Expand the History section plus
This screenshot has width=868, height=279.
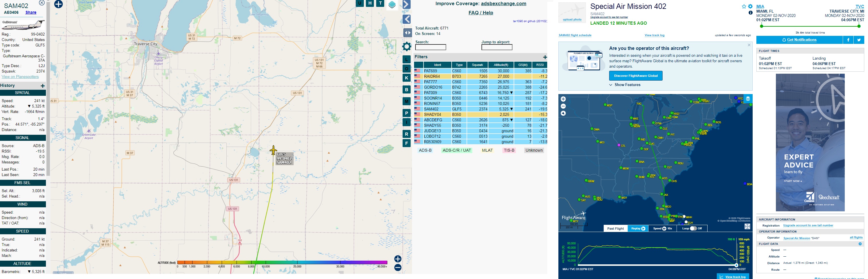42,86
